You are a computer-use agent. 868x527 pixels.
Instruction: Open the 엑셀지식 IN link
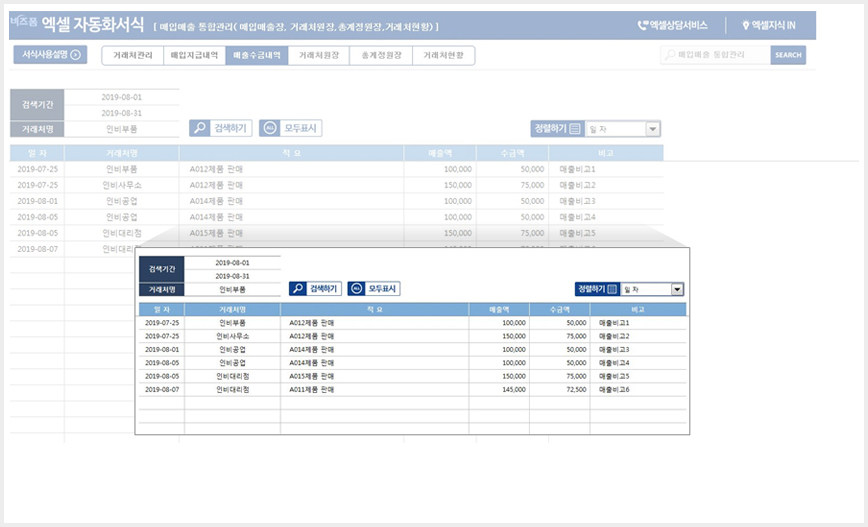(768, 25)
